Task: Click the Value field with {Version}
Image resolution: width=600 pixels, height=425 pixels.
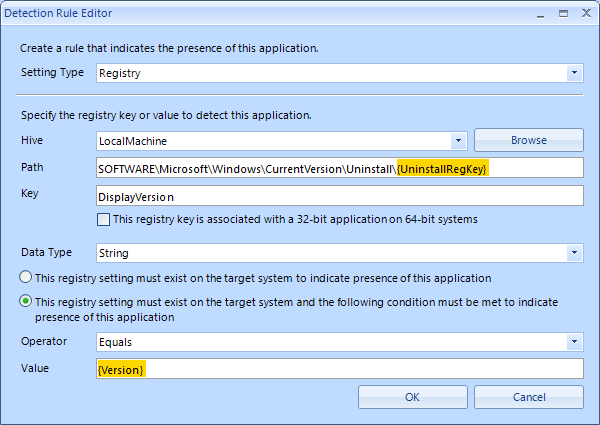Action: pos(340,368)
